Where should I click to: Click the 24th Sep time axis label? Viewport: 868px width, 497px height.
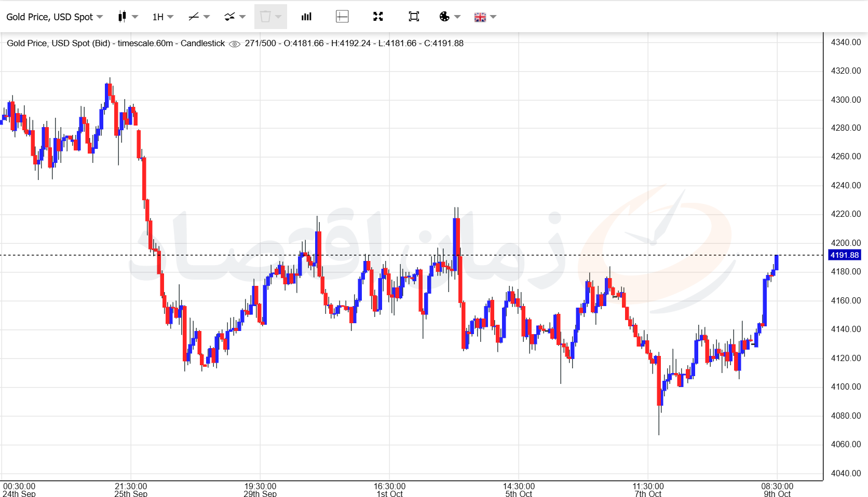(19, 493)
